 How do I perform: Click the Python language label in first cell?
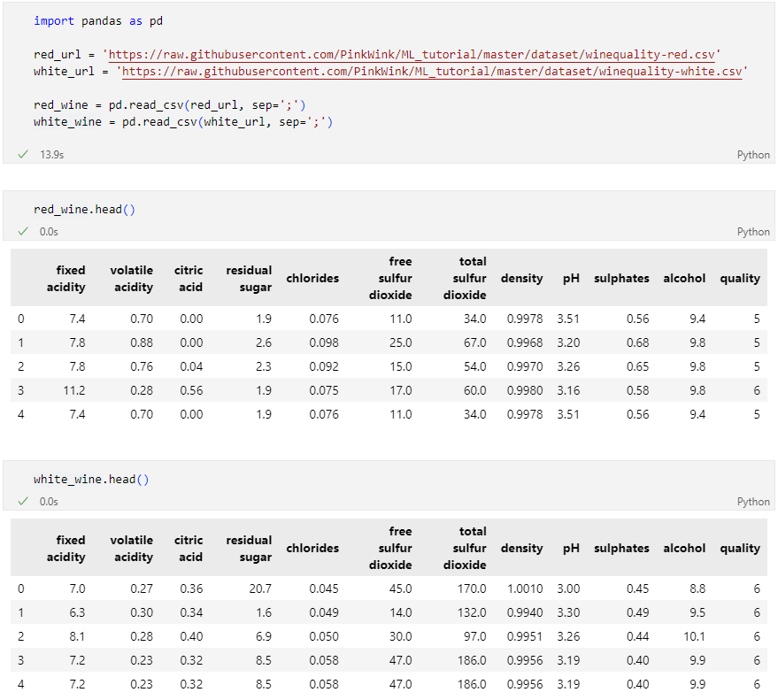pyautogui.click(x=753, y=155)
